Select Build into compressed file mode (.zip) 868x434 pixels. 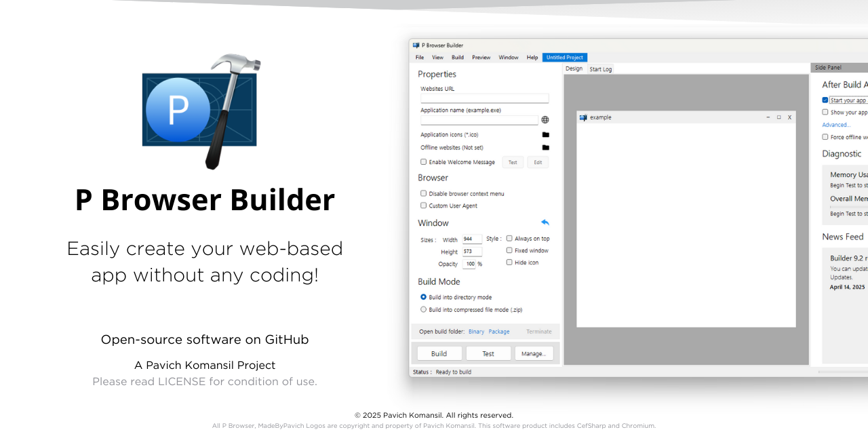[423, 309]
